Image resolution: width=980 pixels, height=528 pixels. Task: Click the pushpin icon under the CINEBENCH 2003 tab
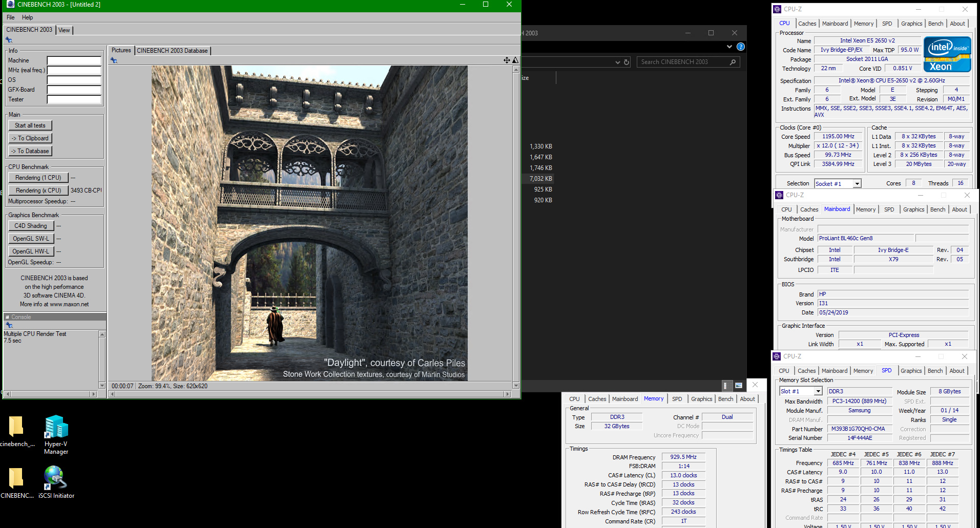tap(9, 40)
